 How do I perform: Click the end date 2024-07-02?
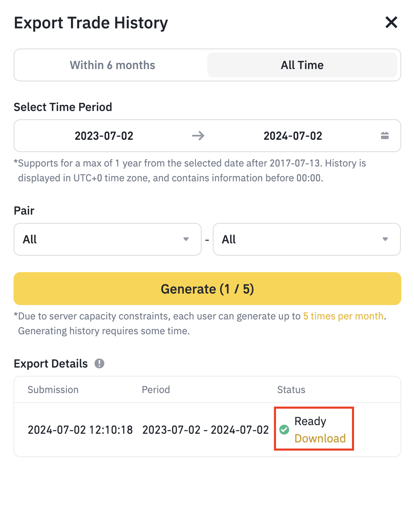293,136
